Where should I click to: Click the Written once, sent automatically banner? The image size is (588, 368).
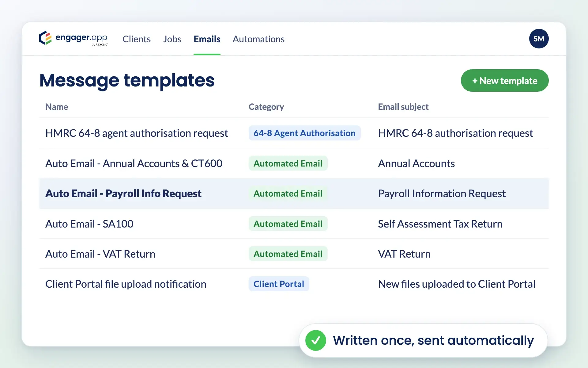point(423,340)
